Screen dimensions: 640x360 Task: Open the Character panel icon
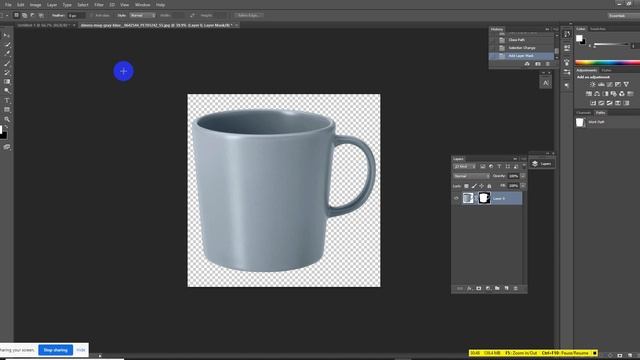tap(546, 83)
